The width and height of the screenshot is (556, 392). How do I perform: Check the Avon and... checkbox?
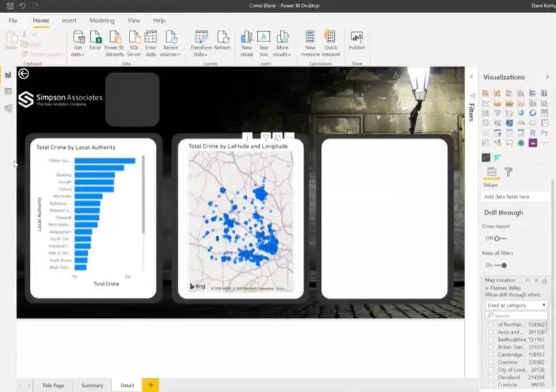pos(491,332)
